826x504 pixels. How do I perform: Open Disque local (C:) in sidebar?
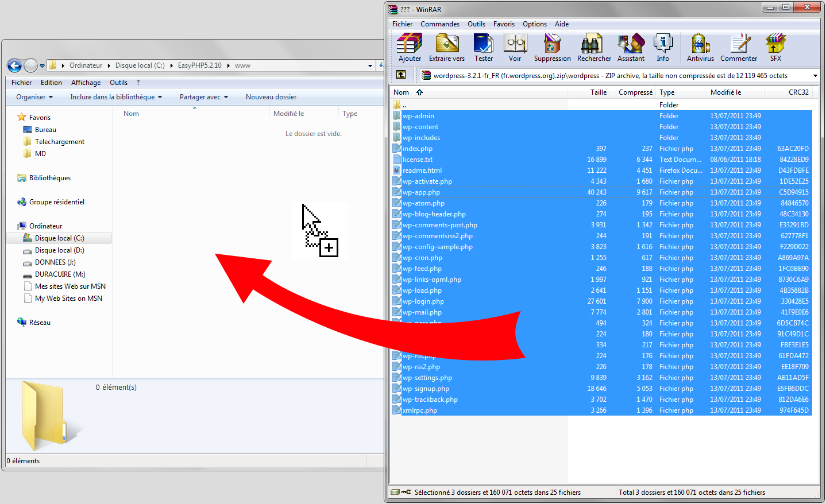[59, 238]
